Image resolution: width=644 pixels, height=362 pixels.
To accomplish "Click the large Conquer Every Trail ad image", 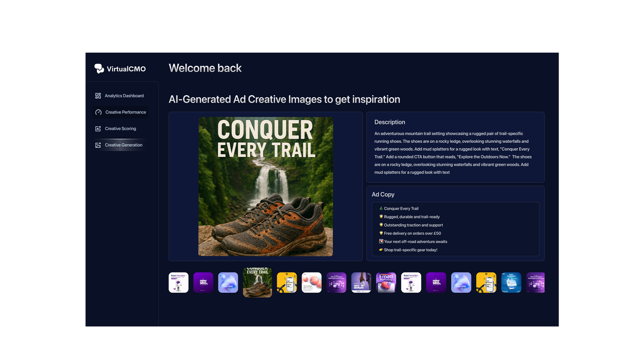I will 266,187.
